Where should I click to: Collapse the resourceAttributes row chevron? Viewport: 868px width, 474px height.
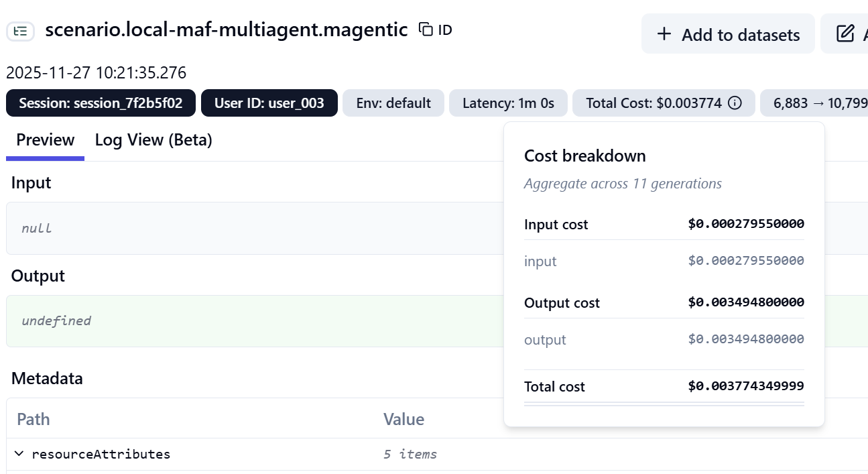click(x=19, y=454)
